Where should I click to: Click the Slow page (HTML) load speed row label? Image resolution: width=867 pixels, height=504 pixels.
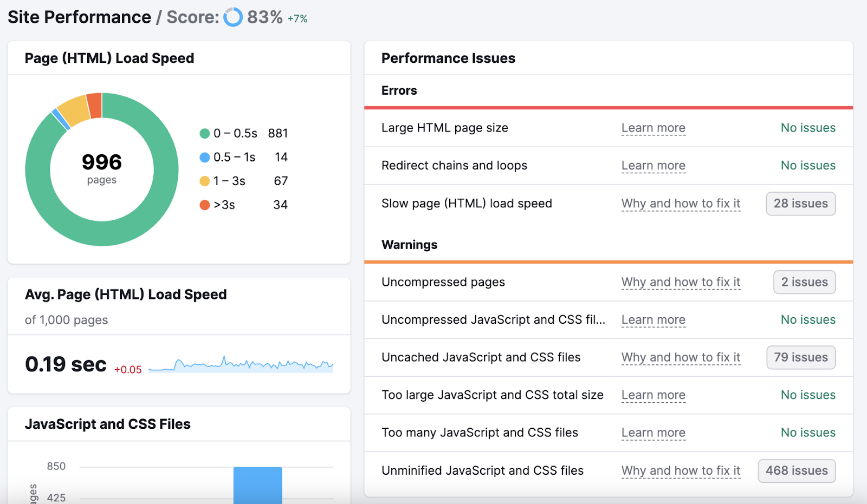(467, 204)
